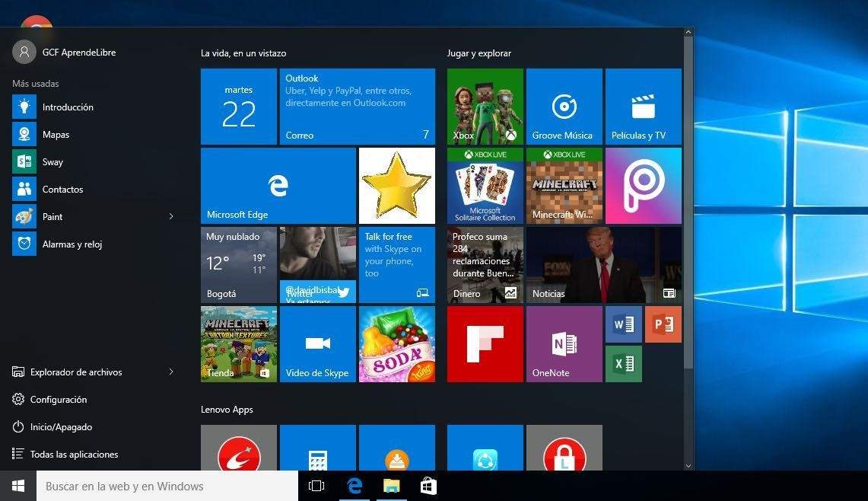Launch Word from the small tile
The image size is (868, 501).
coord(623,324)
